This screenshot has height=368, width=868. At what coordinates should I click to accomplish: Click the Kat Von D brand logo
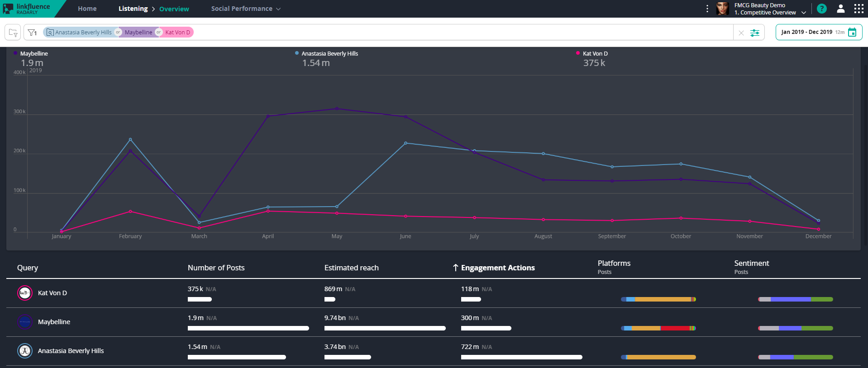coord(25,293)
